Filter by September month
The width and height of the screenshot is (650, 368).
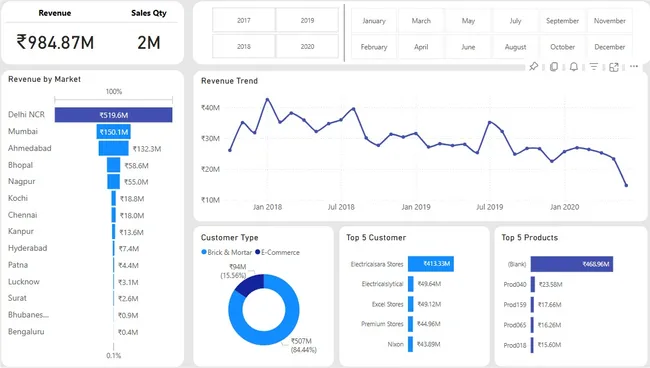tap(563, 21)
